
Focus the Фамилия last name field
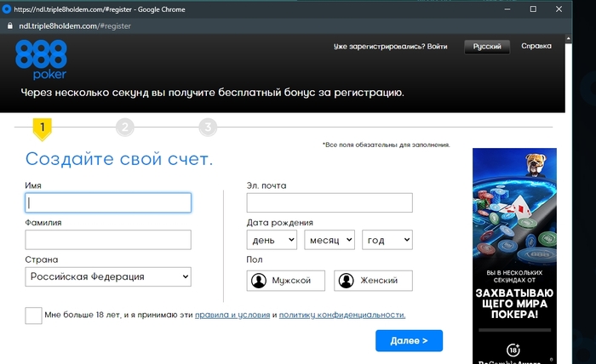click(x=108, y=240)
